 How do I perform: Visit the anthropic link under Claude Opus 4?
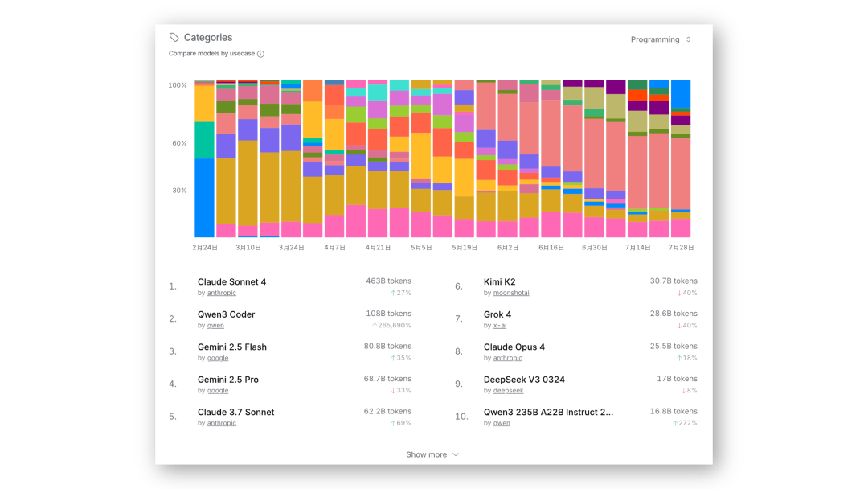(508, 358)
